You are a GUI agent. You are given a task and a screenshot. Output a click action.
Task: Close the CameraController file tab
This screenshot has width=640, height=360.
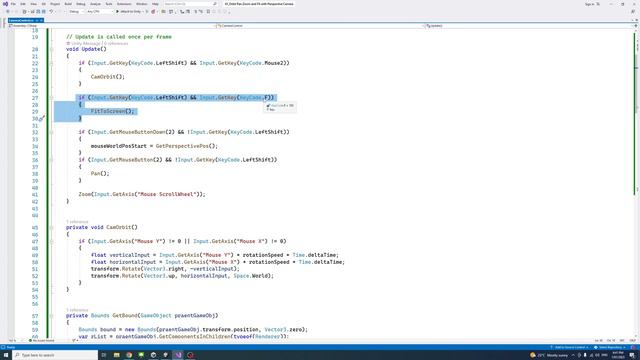(x=41, y=20)
